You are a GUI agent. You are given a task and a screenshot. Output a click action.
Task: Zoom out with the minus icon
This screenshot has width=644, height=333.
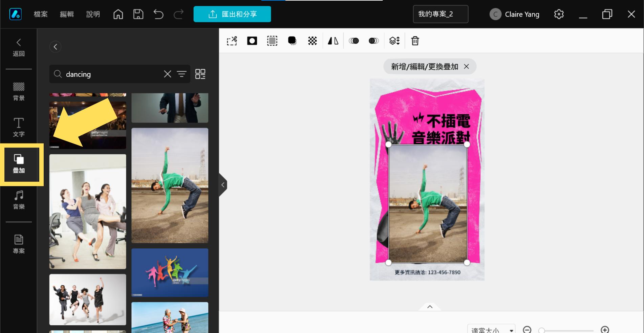pyautogui.click(x=527, y=330)
